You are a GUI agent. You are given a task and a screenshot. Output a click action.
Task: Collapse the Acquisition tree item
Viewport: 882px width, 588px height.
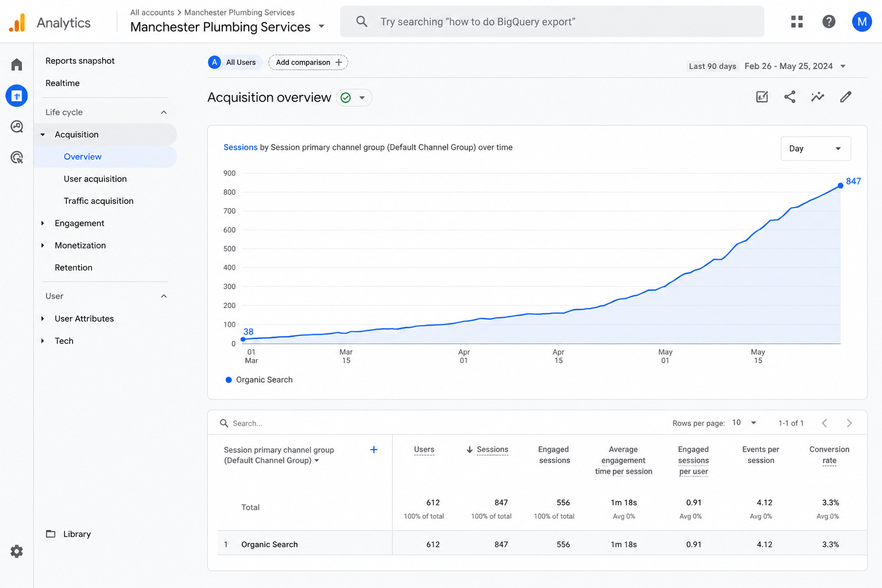(42, 135)
